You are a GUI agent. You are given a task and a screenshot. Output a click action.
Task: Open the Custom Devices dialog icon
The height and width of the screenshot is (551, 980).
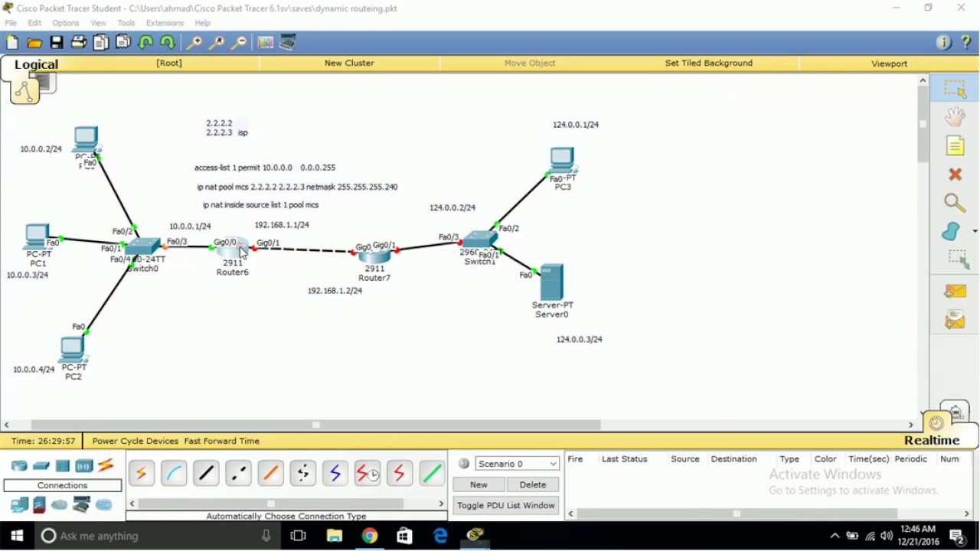click(x=288, y=43)
